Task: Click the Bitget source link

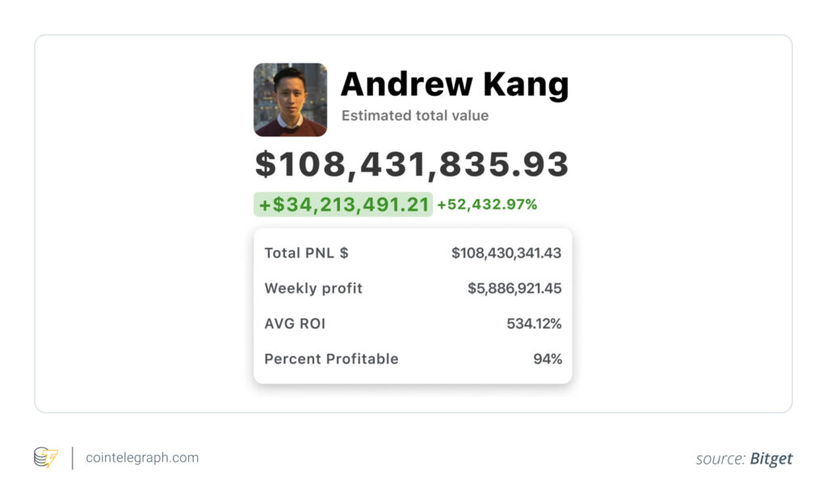Action: (770, 459)
